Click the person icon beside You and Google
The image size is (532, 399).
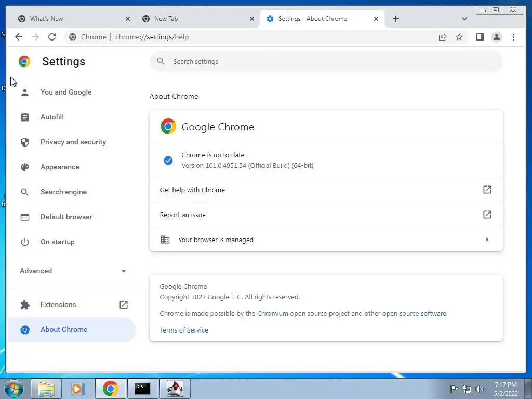[25, 92]
